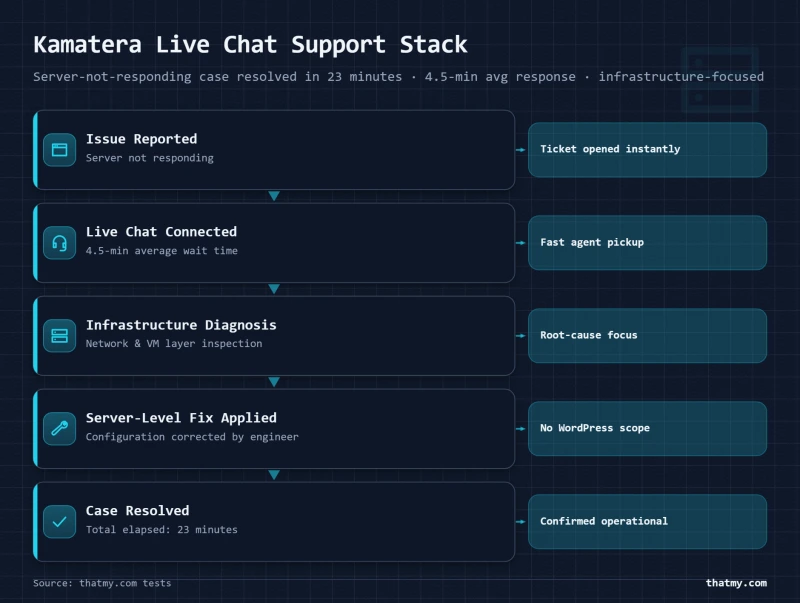Click the down arrow below Infrastructure Diagnosis card
The height and width of the screenshot is (603, 800).
click(274, 382)
